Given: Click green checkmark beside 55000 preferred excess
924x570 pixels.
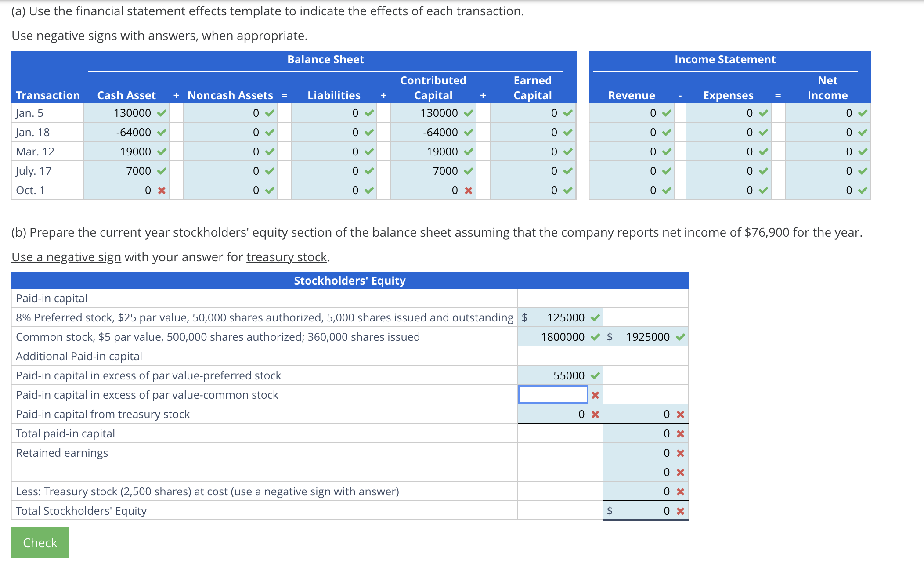Looking at the screenshot, I should (595, 376).
